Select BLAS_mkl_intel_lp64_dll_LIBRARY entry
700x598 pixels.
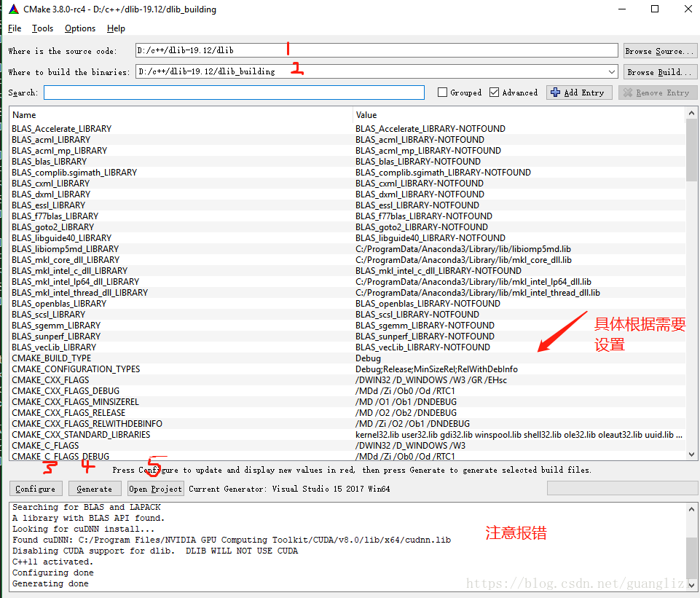click(x=76, y=282)
